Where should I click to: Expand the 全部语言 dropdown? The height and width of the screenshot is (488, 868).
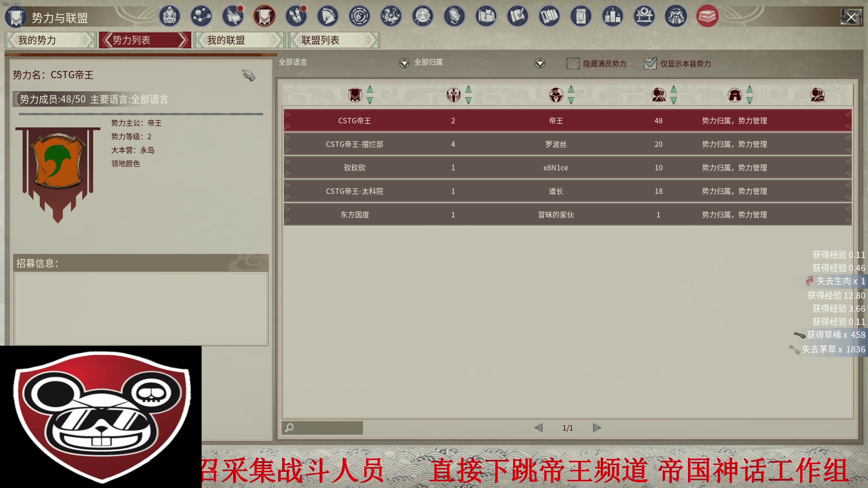tap(404, 63)
